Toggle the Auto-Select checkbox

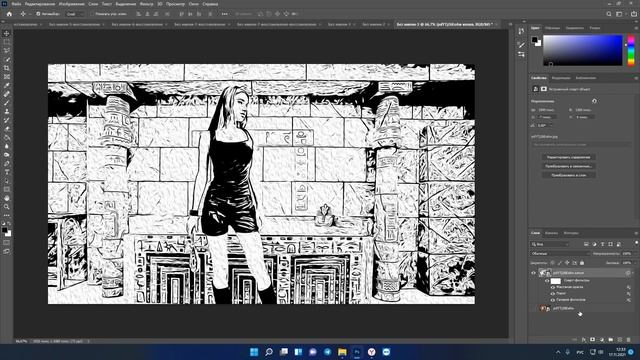click(x=38, y=14)
